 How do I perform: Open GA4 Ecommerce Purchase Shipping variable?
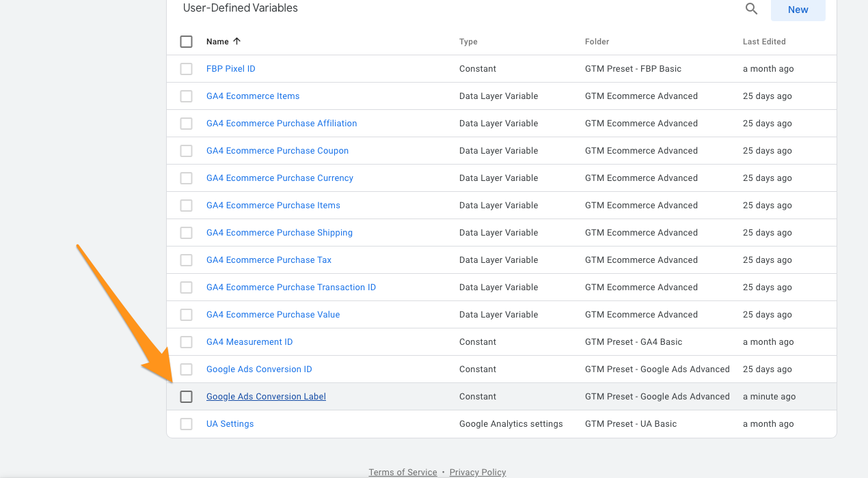(280, 233)
